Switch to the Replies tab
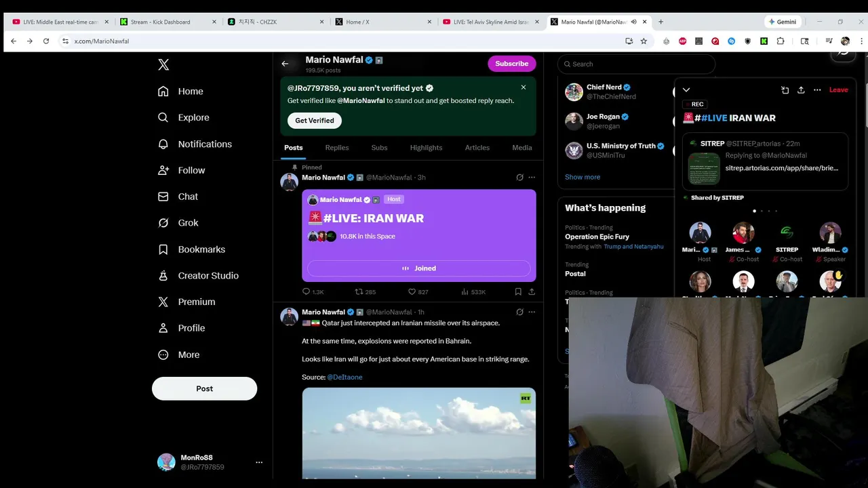This screenshot has width=868, height=488. (337, 148)
